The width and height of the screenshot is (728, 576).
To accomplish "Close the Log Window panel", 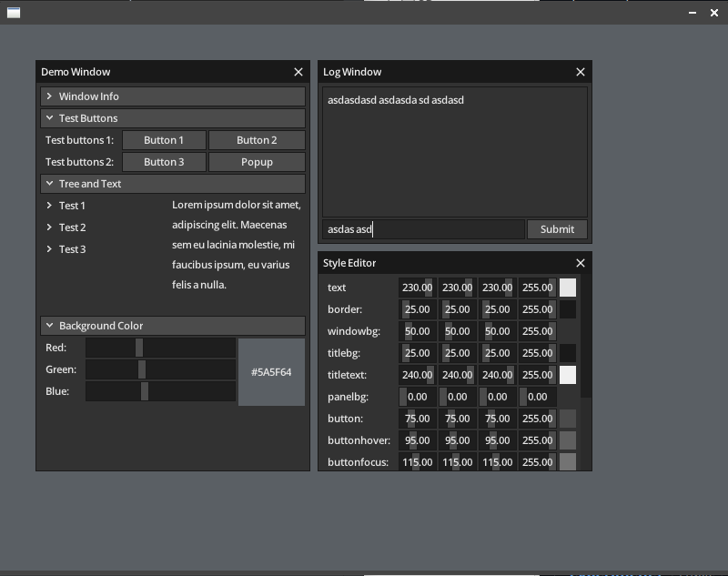I will click(x=581, y=72).
